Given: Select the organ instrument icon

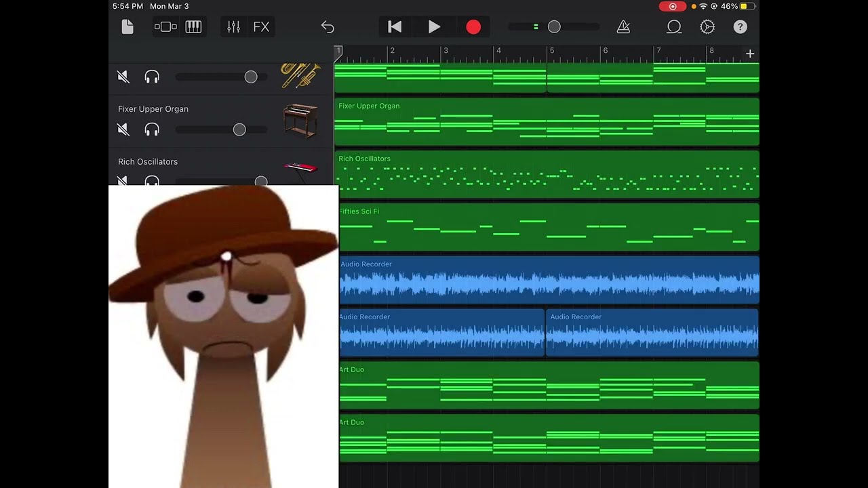Looking at the screenshot, I should pos(300,122).
